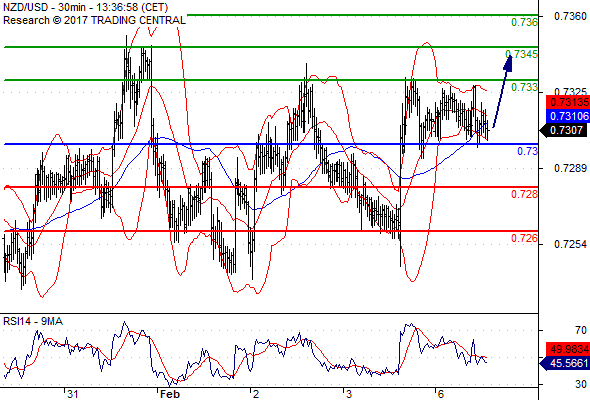Click the red 0.728 support label
Screen dimensions: 590x400
pyautogui.click(x=524, y=194)
